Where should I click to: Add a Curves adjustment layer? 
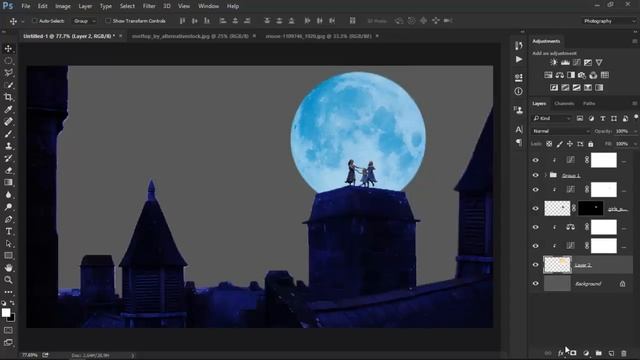point(576,62)
